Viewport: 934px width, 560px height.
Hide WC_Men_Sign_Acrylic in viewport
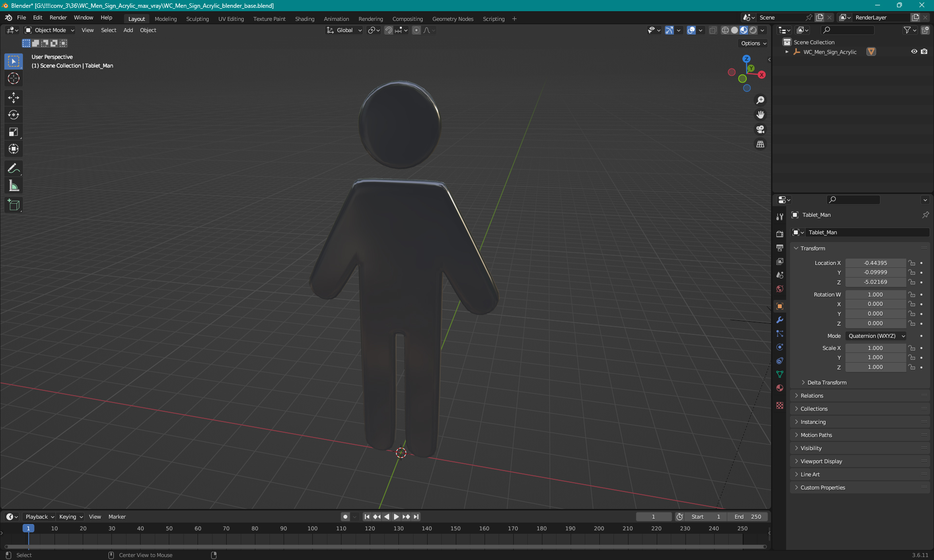914,52
